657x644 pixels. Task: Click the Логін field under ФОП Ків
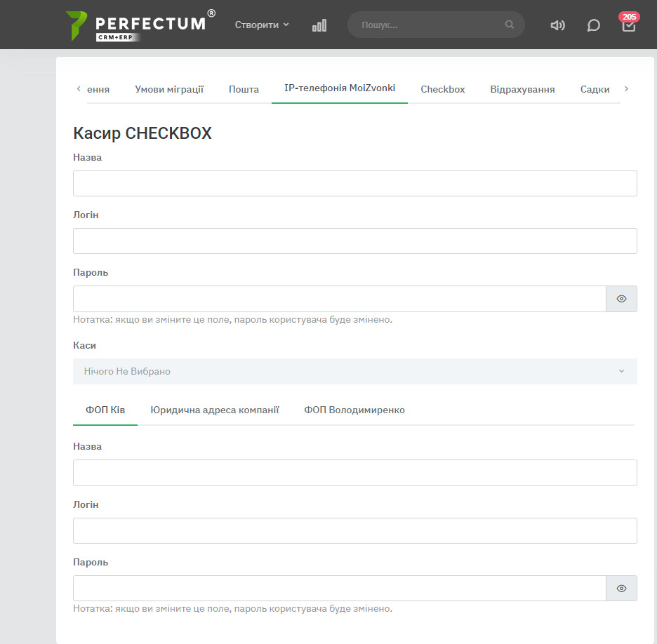coord(354,530)
